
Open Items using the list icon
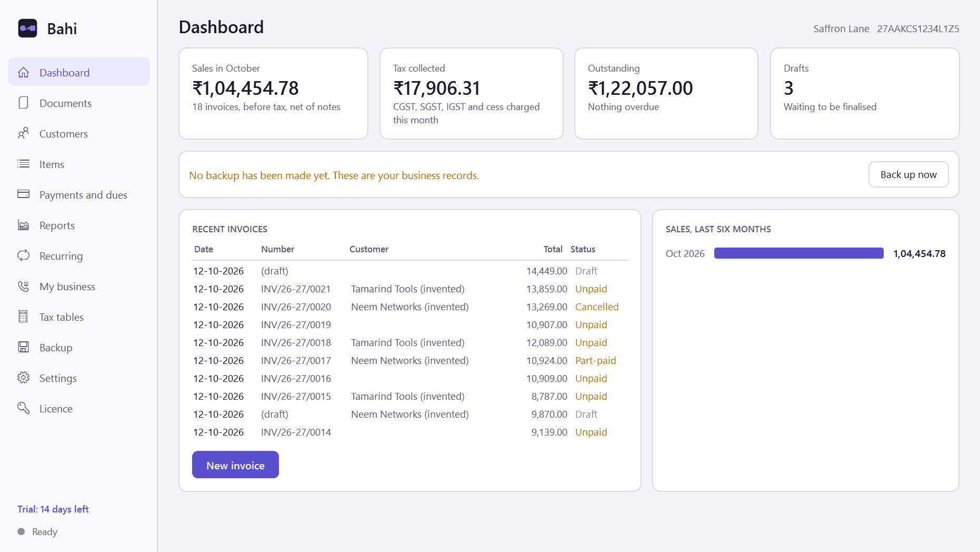coord(23,164)
